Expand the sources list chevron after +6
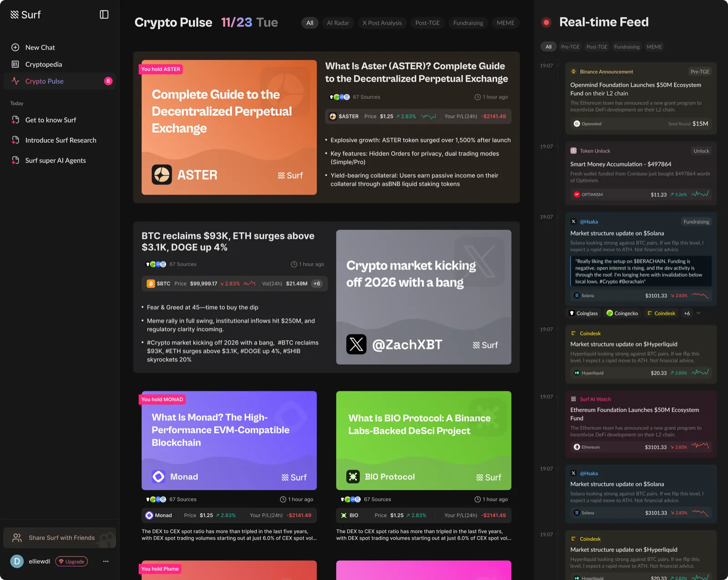 pyautogui.click(x=698, y=313)
